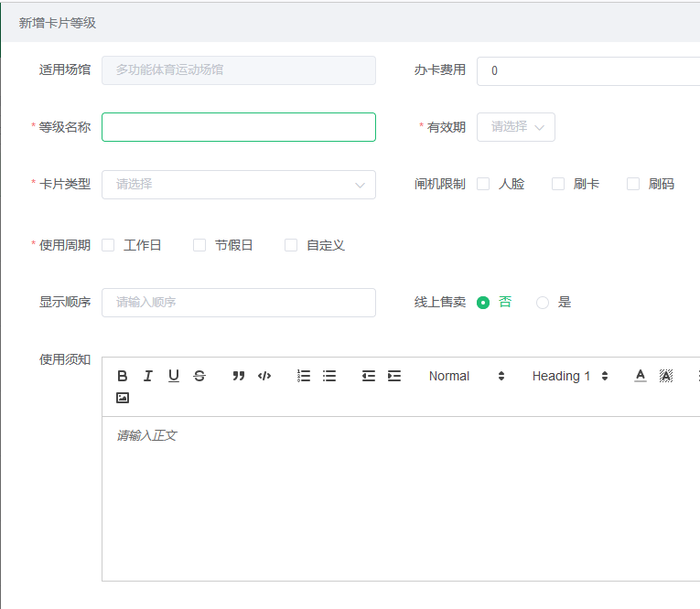Pick a text font color
This screenshot has height=609, width=700.
[641, 376]
